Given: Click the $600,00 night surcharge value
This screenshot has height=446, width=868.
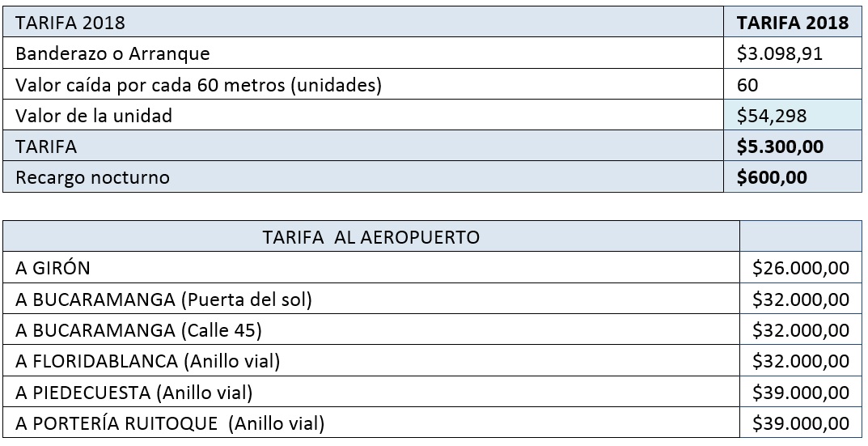Looking at the screenshot, I should 772,176.
